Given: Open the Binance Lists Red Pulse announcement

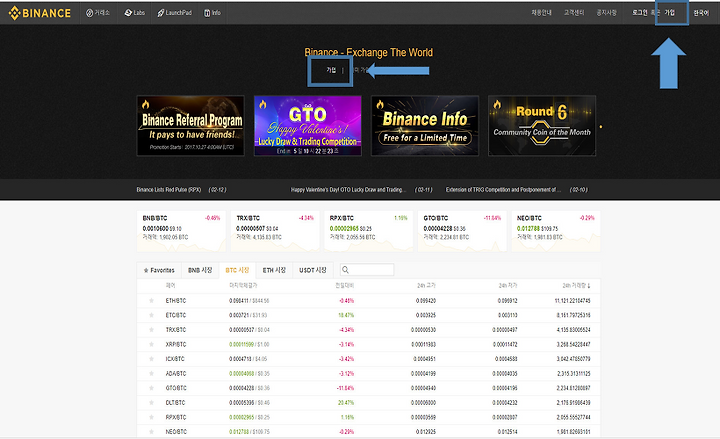Looking at the screenshot, I should pos(181,190).
